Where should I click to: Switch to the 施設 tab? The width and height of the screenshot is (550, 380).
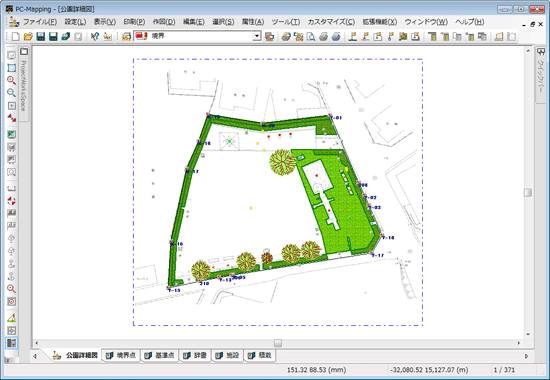coord(228,355)
